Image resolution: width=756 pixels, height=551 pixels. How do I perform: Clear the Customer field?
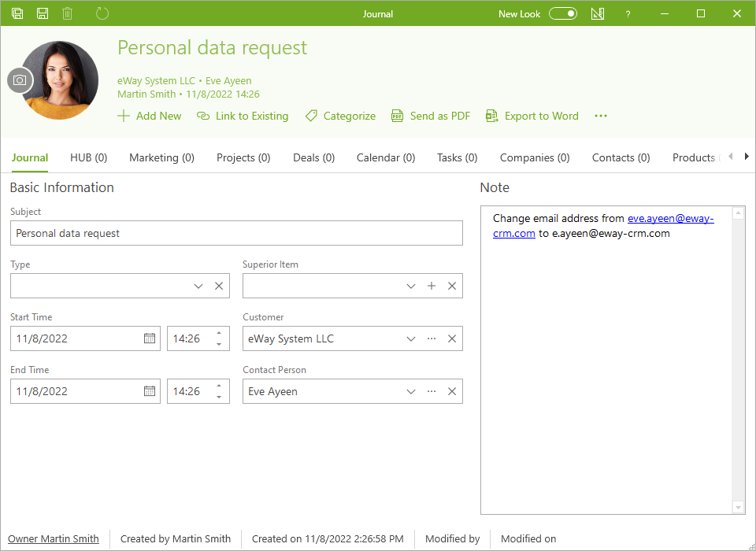452,338
